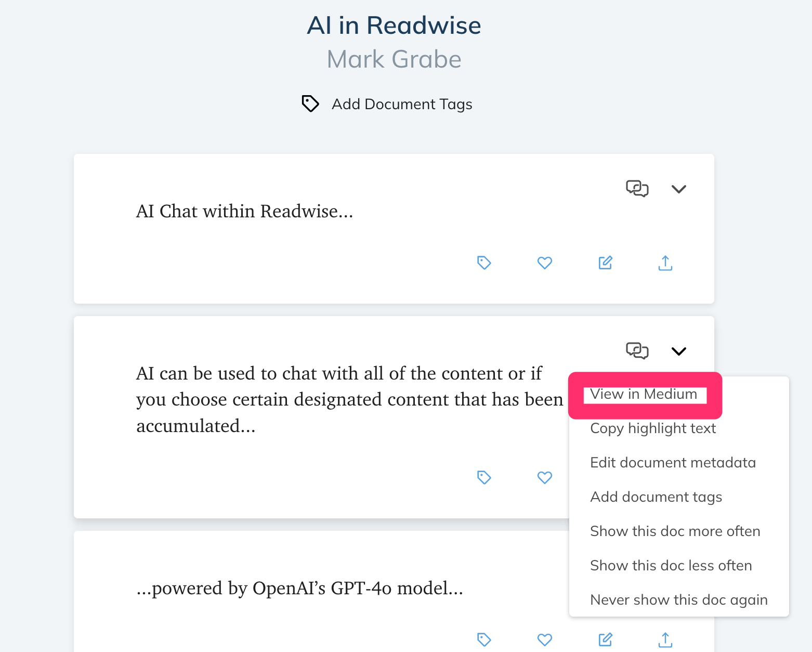
Task: Favorite the 'AI Chat within Readwise' highlight
Action: (x=545, y=263)
